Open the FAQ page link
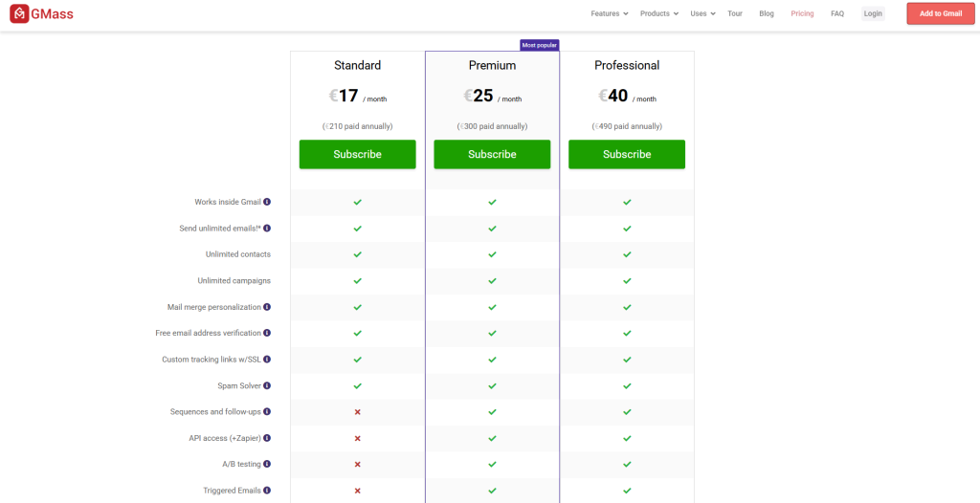Screen dimensions: 980x503 [837, 13]
